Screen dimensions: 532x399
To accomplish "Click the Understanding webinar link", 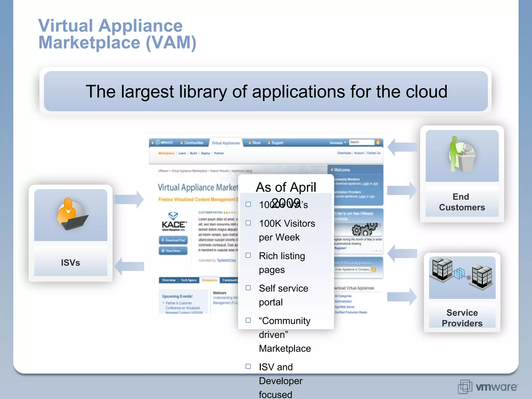I will coord(225,300).
